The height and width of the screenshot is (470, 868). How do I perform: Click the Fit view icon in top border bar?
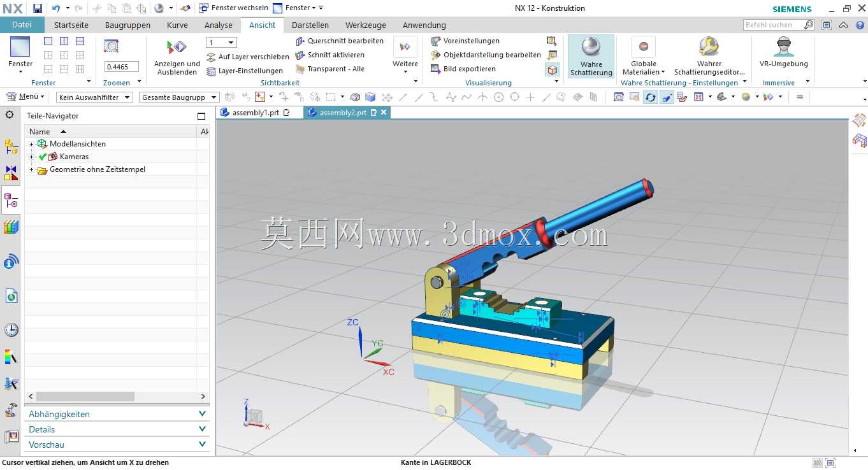tap(618, 97)
